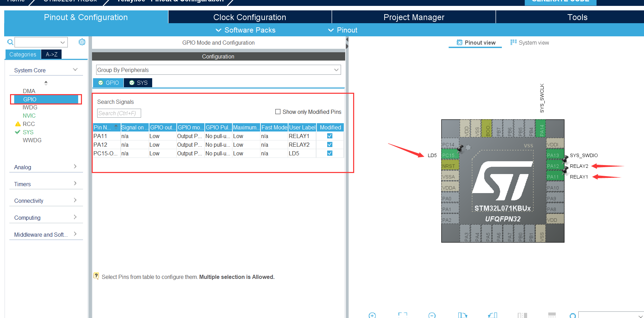Screen dimensions: 644x318
Task: Click pin PB7 on the top edge of the chip
Action: pos(497,128)
